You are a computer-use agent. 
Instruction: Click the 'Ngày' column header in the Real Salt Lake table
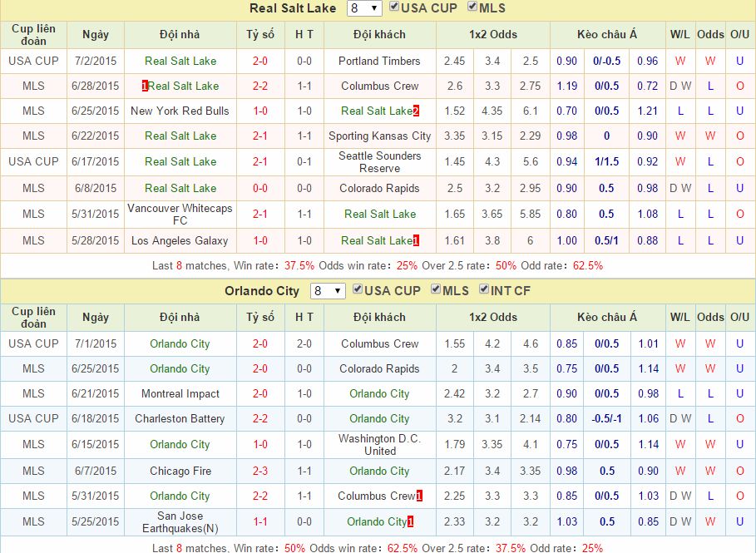click(96, 35)
